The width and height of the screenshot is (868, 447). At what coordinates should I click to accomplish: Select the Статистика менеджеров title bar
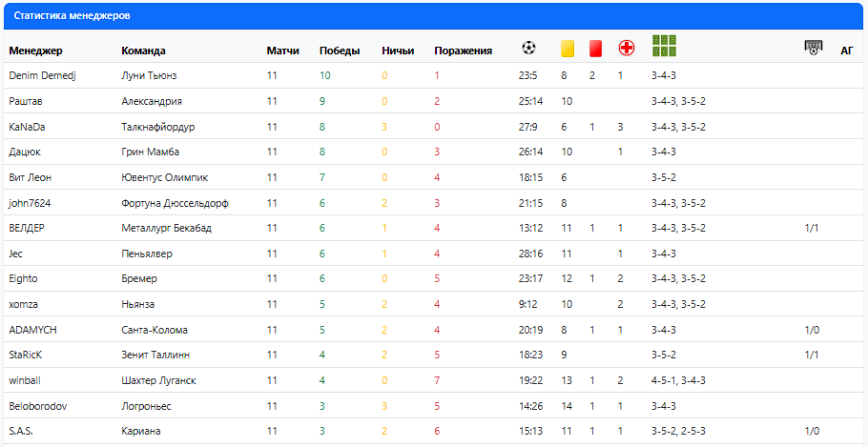[x=72, y=16]
